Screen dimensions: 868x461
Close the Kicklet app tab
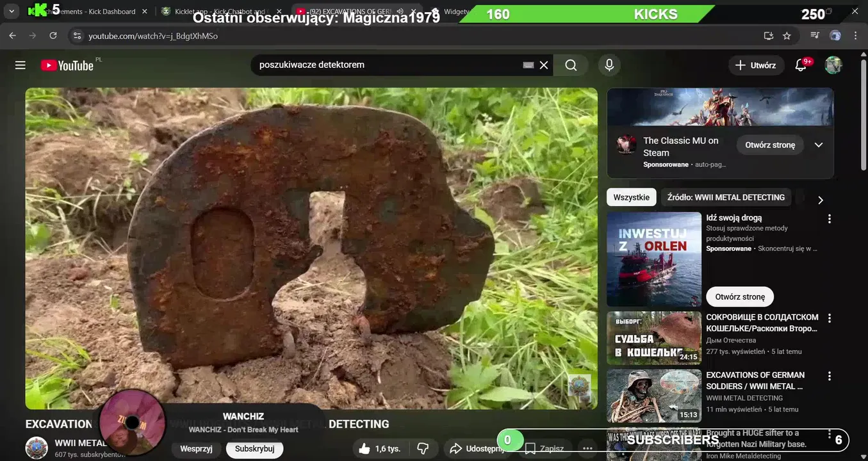278,12
